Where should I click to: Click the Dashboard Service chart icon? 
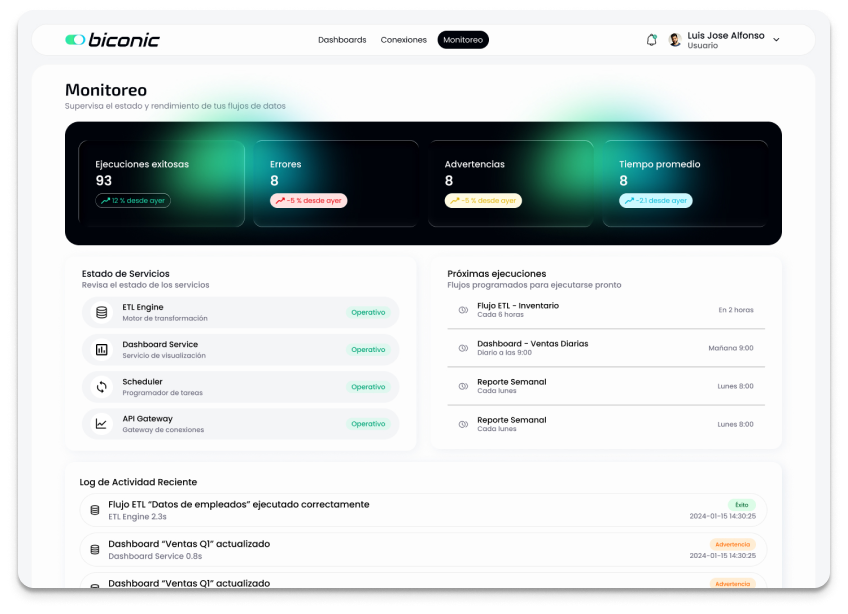[x=101, y=350]
